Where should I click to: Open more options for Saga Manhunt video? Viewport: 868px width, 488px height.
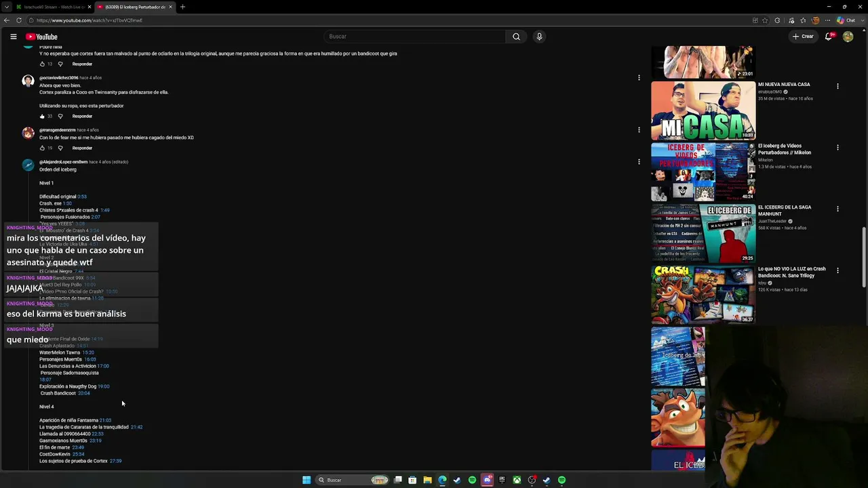pyautogui.click(x=837, y=209)
